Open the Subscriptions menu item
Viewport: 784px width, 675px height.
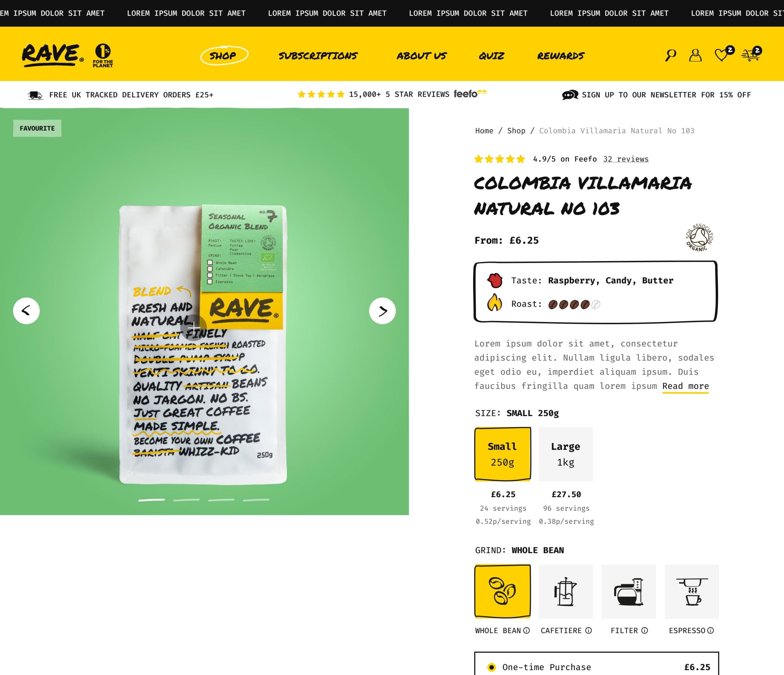point(318,56)
